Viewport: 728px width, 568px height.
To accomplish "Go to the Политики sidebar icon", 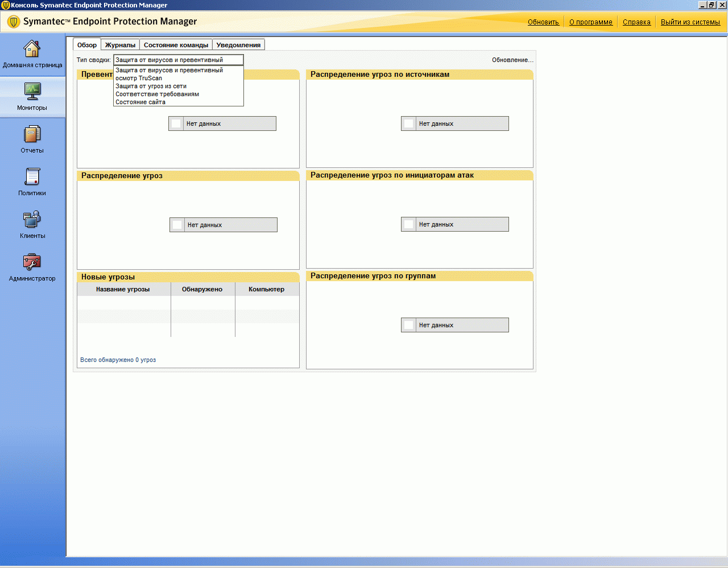I will click(32, 176).
